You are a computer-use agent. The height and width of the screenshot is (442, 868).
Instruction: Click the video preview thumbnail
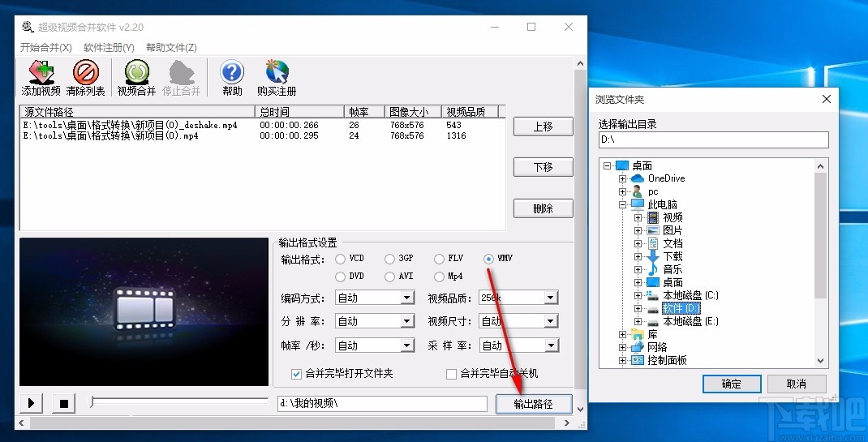[144, 311]
